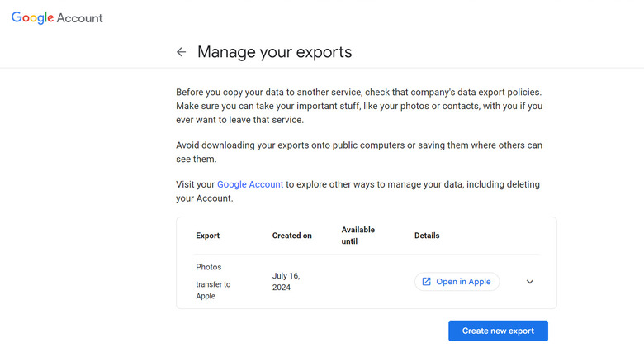Screen dimensions: 644x362
Task: Click the paragraph about data export policies
Action: pos(358,105)
